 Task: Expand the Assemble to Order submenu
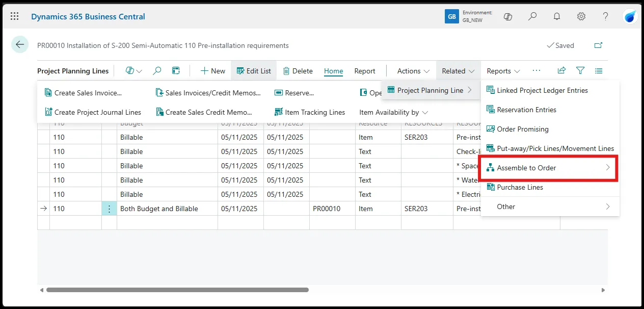(548, 168)
